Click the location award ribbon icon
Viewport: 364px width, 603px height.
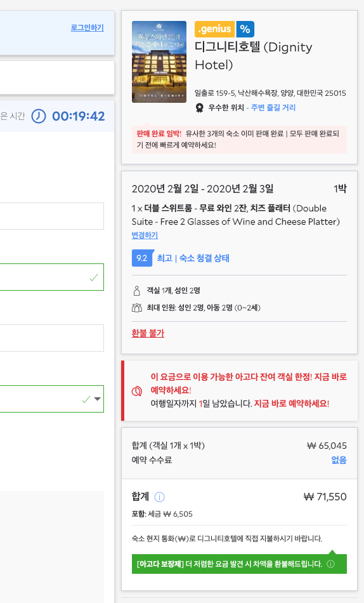(199, 108)
